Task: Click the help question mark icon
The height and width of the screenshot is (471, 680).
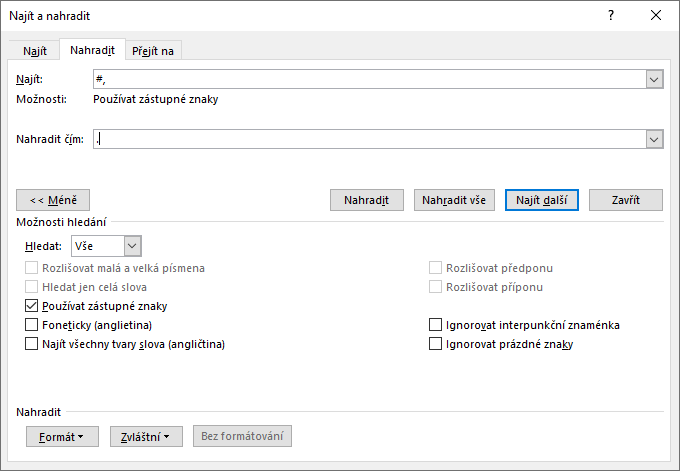Action: coord(611,15)
